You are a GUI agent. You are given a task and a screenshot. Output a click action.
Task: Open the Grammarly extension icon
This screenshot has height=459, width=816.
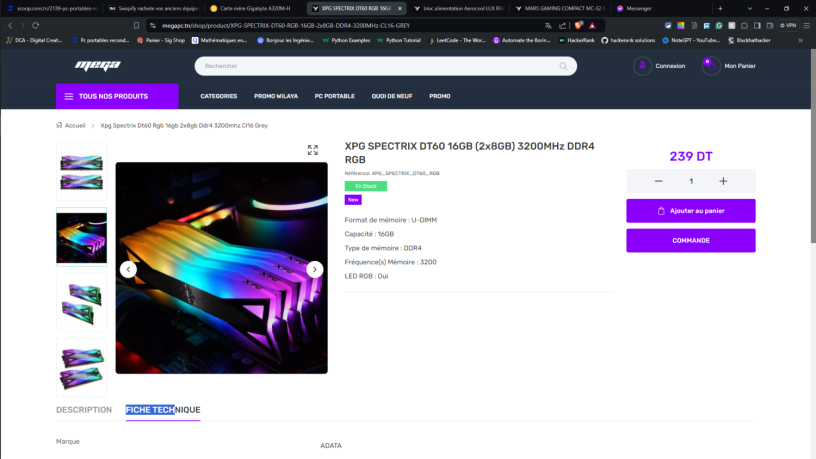(x=719, y=26)
